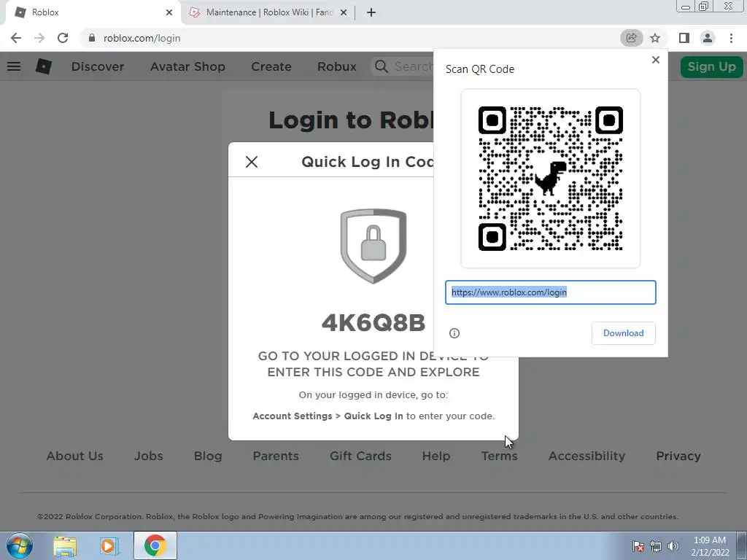Open the Gift Cards footer link
Viewport: 747px width, 560px height.
tap(360, 456)
